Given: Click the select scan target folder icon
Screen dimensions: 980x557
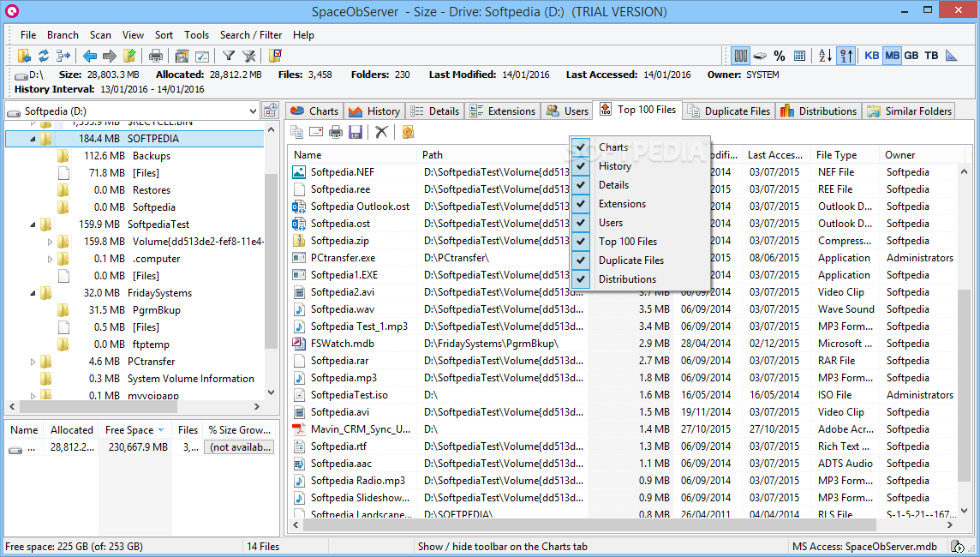Looking at the screenshot, I should (x=24, y=56).
